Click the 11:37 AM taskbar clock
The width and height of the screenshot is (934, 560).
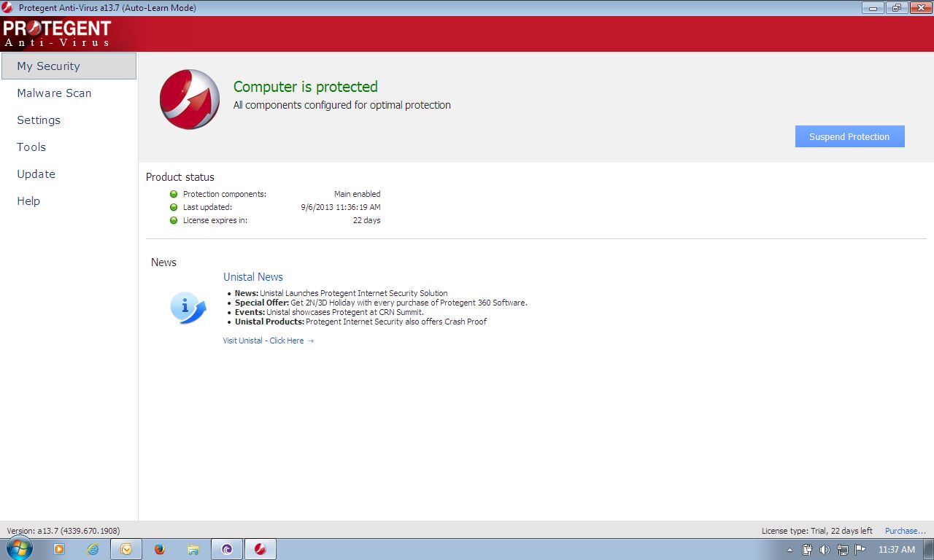[x=897, y=550]
